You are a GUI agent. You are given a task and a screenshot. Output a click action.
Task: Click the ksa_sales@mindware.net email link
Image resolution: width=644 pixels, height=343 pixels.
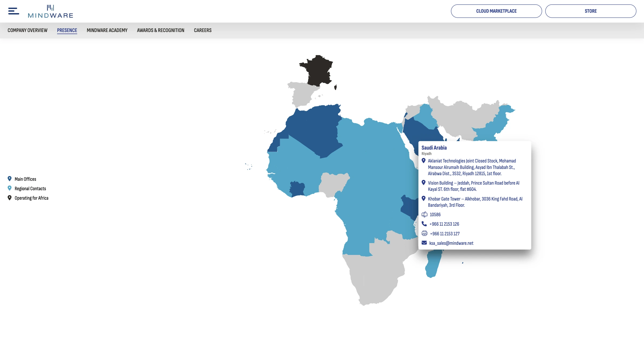(x=451, y=243)
